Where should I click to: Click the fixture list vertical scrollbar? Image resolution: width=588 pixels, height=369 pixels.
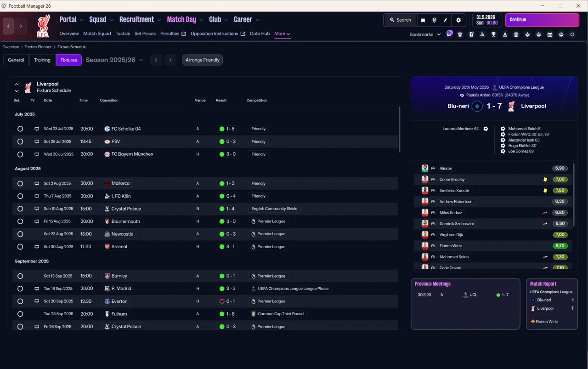point(400,130)
